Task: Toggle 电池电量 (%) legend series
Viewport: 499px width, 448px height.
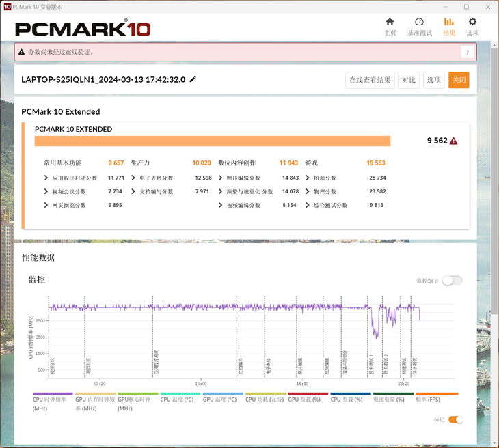Action: (x=393, y=398)
